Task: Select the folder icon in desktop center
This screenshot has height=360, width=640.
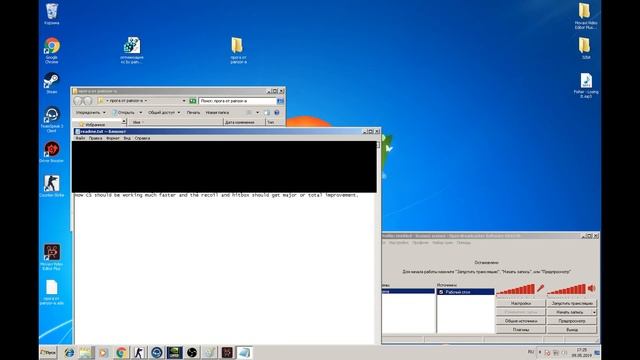Action: click(238, 50)
